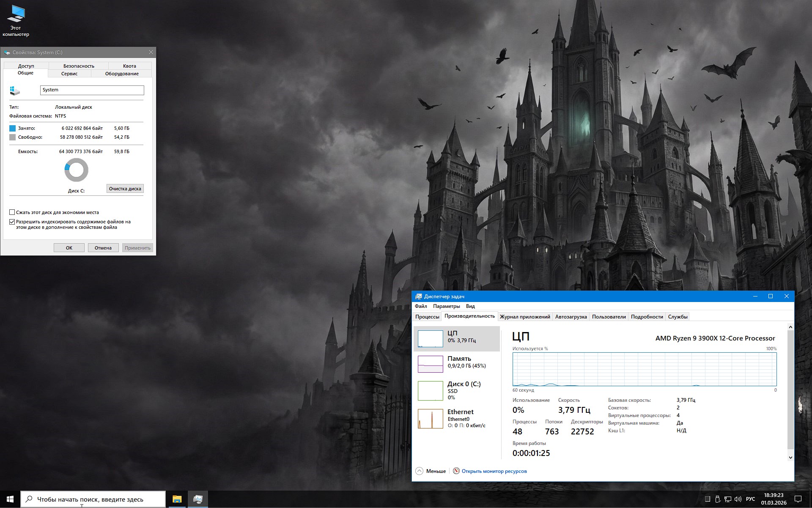
Task: Click the Очистка диска button
Action: [x=125, y=188]
